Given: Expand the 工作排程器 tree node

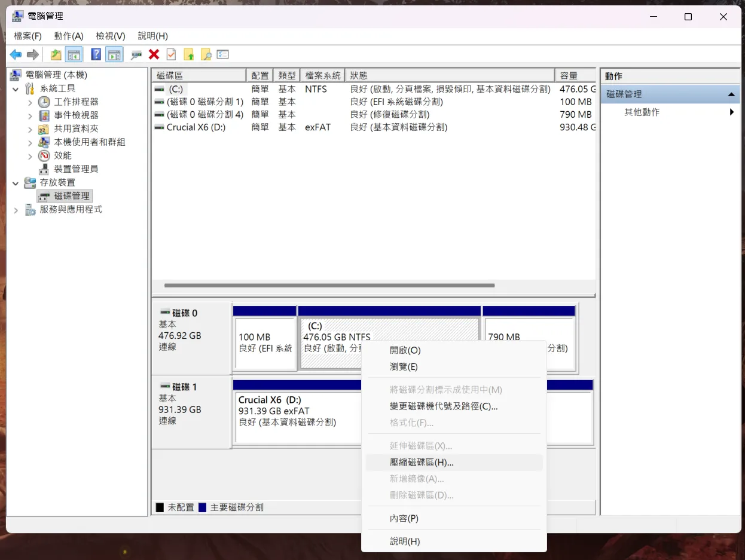Looking at the screenshot, I should coord(30,102).
